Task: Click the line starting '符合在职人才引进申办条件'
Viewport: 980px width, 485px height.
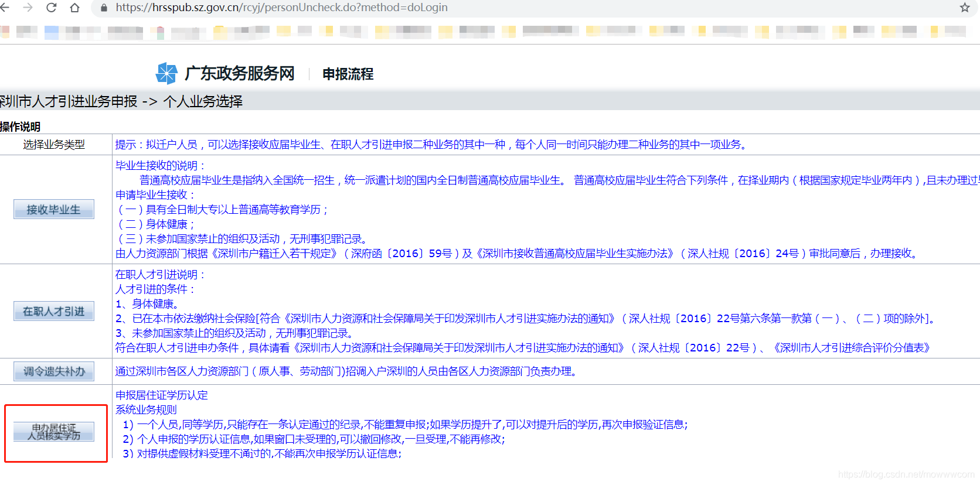Action: tap(523, 348)
